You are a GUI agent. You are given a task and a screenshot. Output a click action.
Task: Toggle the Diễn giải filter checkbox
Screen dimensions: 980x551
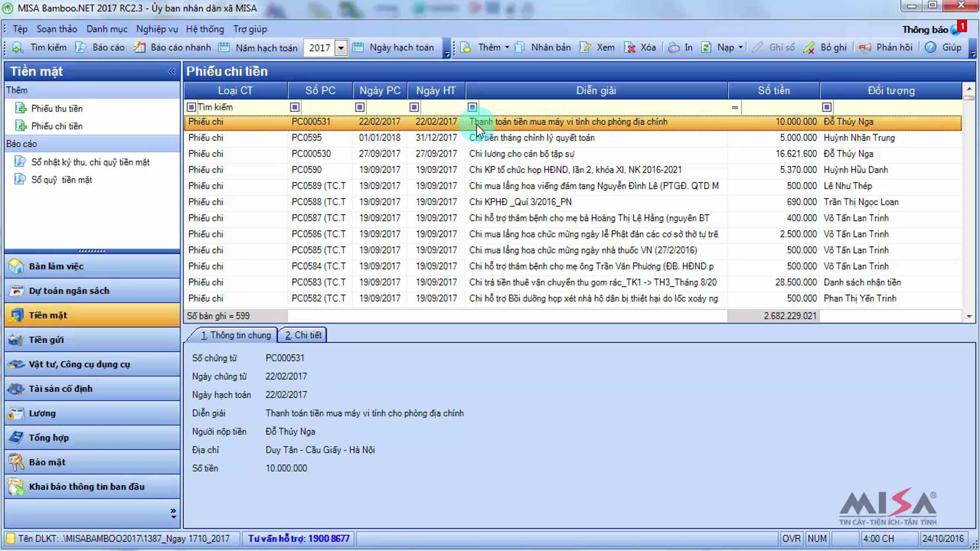click(x=472, y=107)
